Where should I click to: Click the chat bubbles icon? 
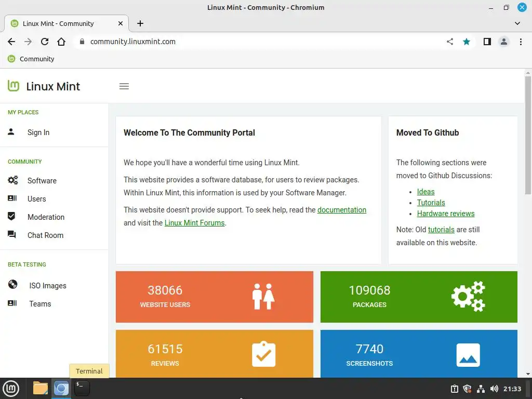(12, 234)
